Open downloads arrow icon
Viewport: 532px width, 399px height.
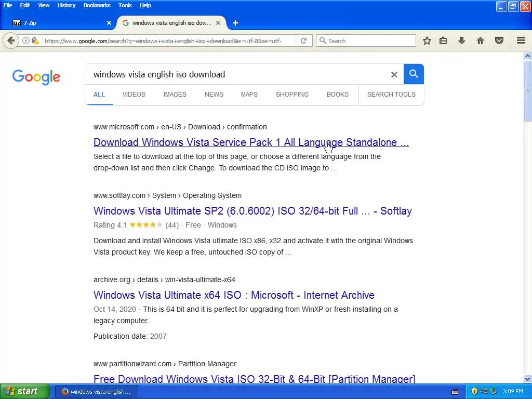462,41
